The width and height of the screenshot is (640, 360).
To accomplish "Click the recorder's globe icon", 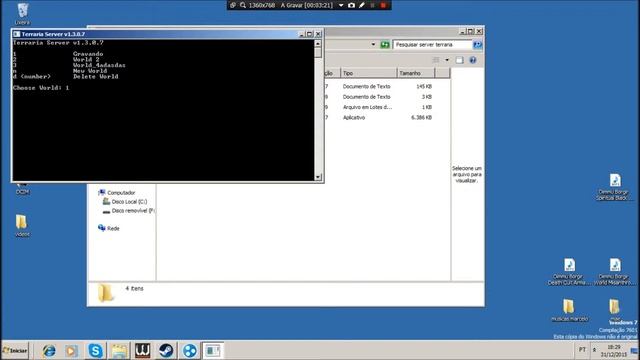I will (233, 5).
